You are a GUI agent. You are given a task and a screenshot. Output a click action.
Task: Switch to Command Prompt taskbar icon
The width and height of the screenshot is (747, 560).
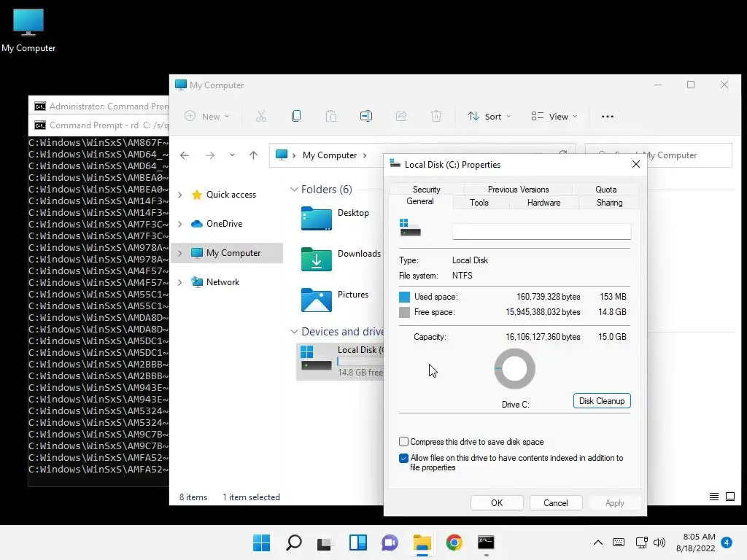tap(486, 542)
